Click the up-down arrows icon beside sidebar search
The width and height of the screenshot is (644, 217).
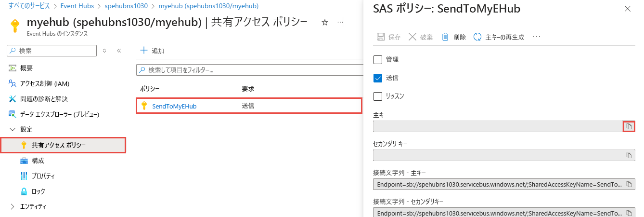104,51
